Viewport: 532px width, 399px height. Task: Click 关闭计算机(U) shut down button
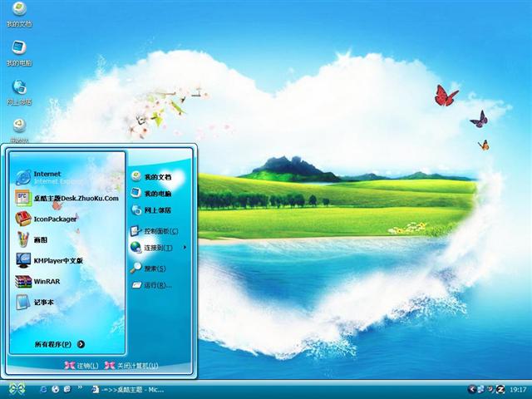[x=131, y=366]
